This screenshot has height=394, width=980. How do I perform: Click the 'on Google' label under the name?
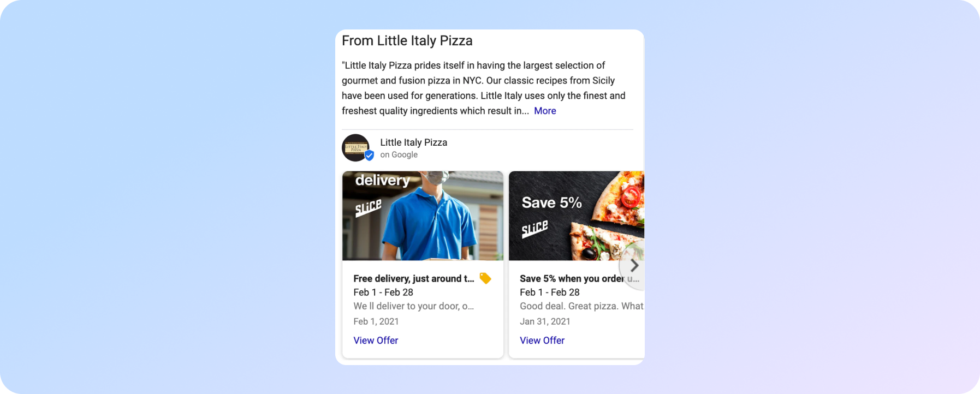399,155
